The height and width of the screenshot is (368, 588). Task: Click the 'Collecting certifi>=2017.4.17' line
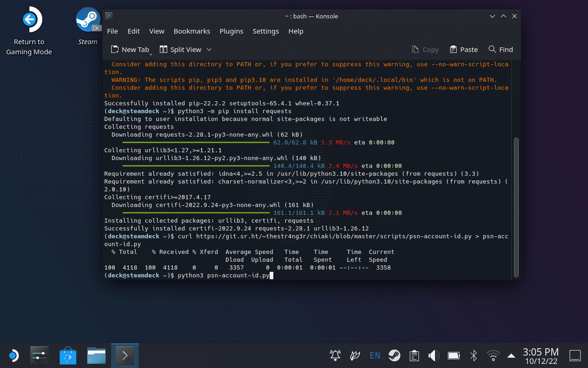click(x=158, y=197)
